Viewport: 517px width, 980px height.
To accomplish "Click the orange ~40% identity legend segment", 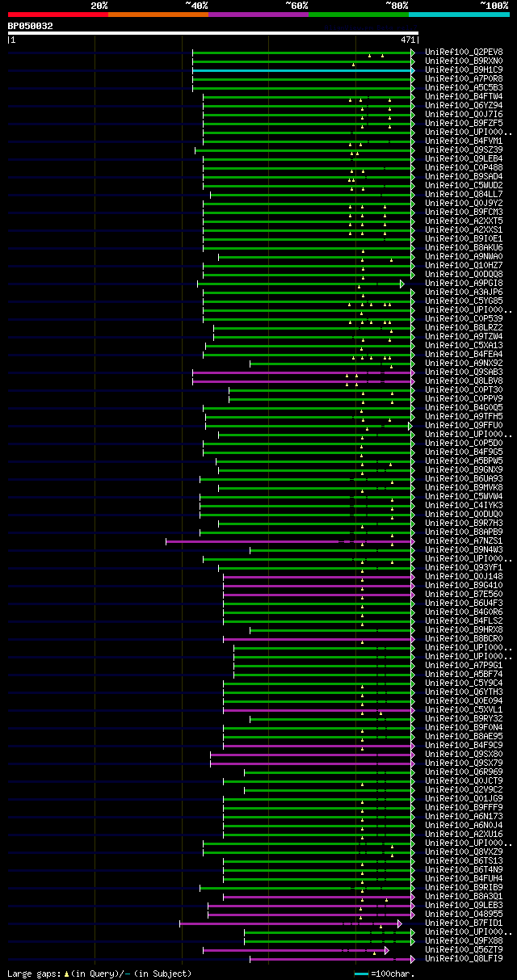I will (x=158, y=15).
